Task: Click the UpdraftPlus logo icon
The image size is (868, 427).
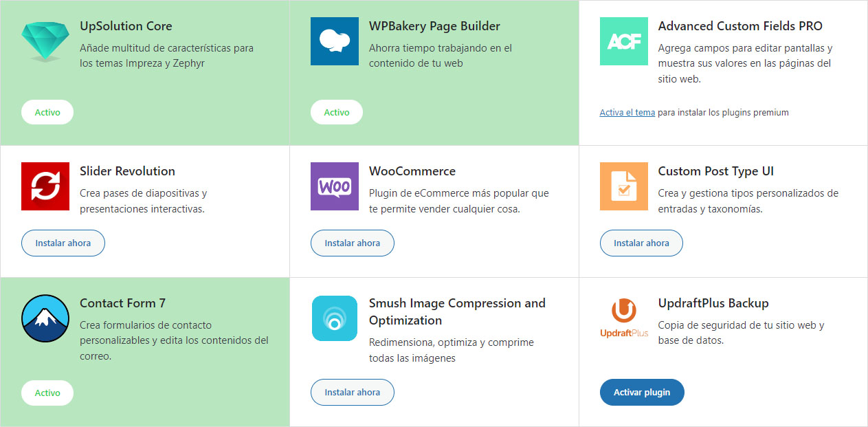Action: point(624,318)
